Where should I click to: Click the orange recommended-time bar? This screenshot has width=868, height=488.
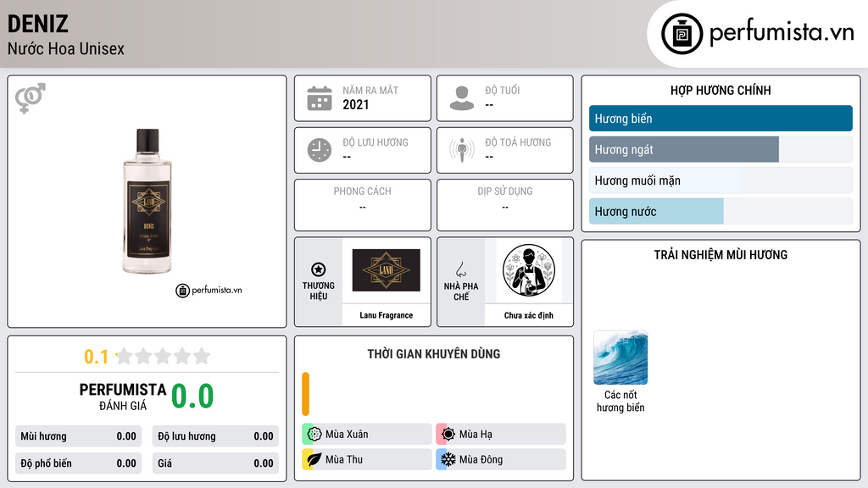(305, 394)
